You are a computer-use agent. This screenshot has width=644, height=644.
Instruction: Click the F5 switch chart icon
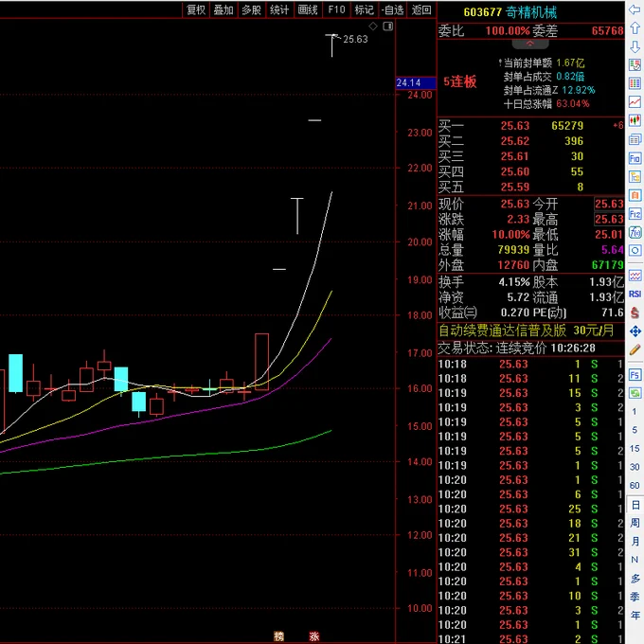(635, 375)
